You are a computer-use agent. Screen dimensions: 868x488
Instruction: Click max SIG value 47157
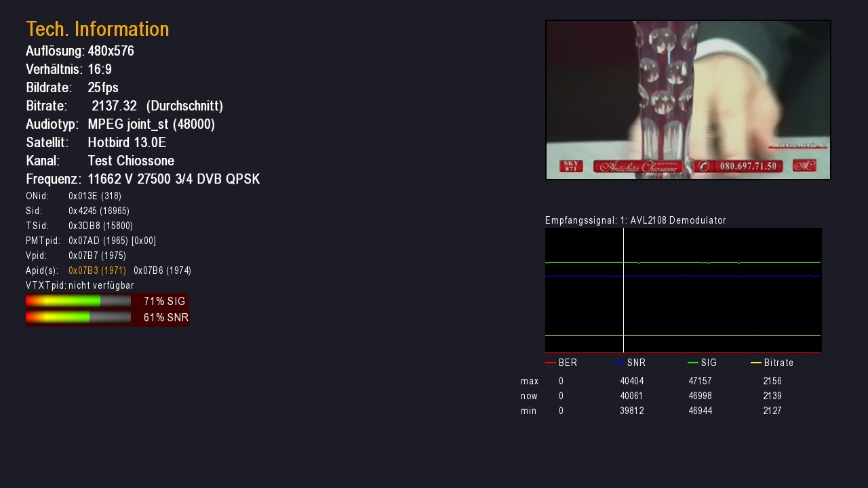(701, 381)
